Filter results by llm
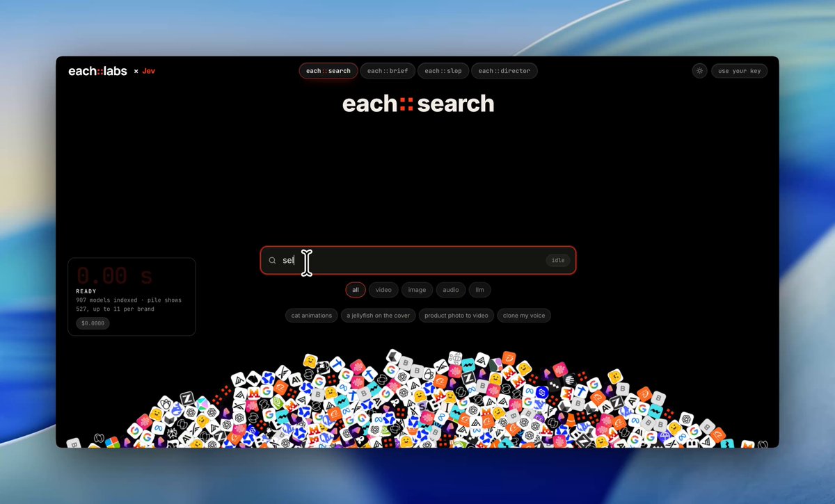This screenshot has height=504, width=835. click(x=479, y=290)
